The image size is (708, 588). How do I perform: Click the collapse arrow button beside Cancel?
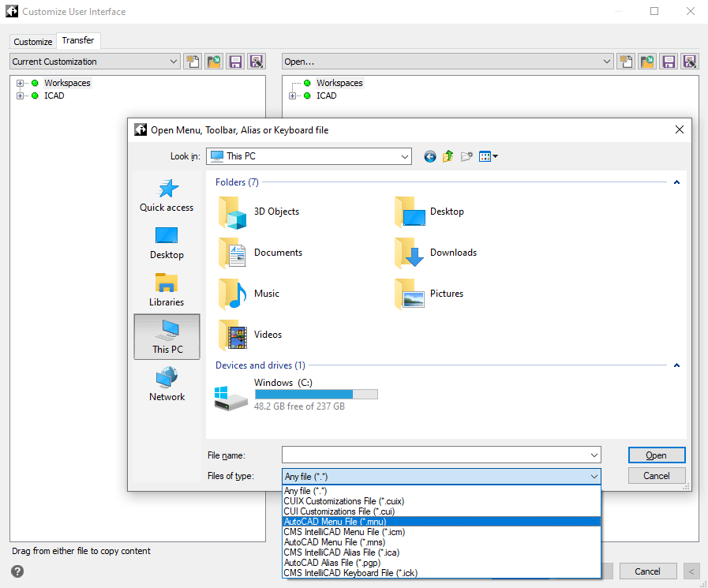[x=691, y=571]
